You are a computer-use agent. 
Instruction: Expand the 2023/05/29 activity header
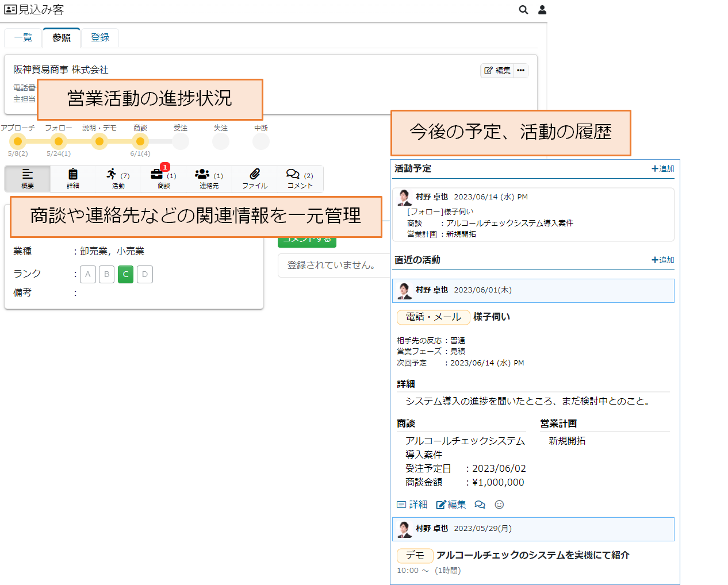(532, 529)
